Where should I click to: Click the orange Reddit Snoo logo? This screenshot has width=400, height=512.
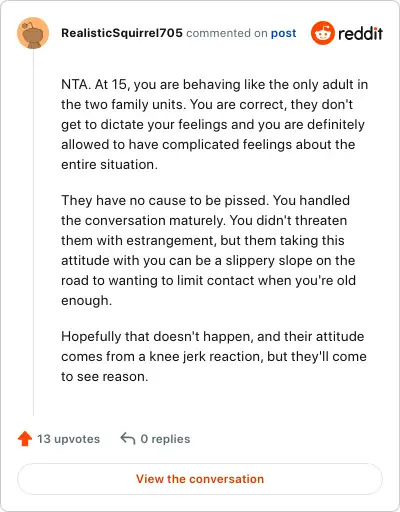(x=322, y=33)
